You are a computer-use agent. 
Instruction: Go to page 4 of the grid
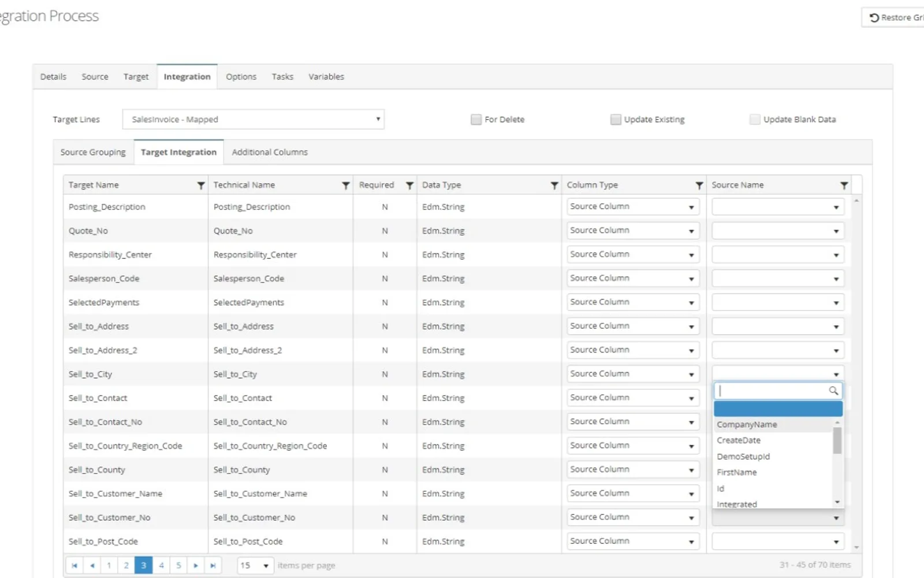click(161, 565)
